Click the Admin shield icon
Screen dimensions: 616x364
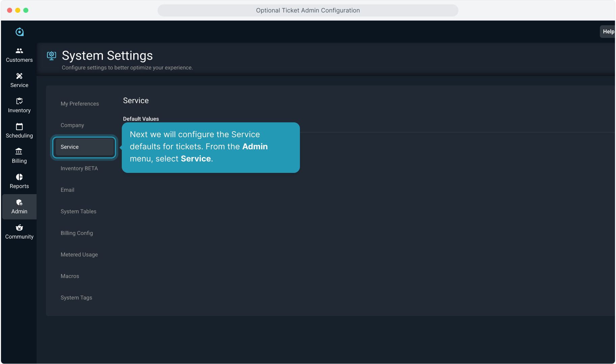coord(19,203)
